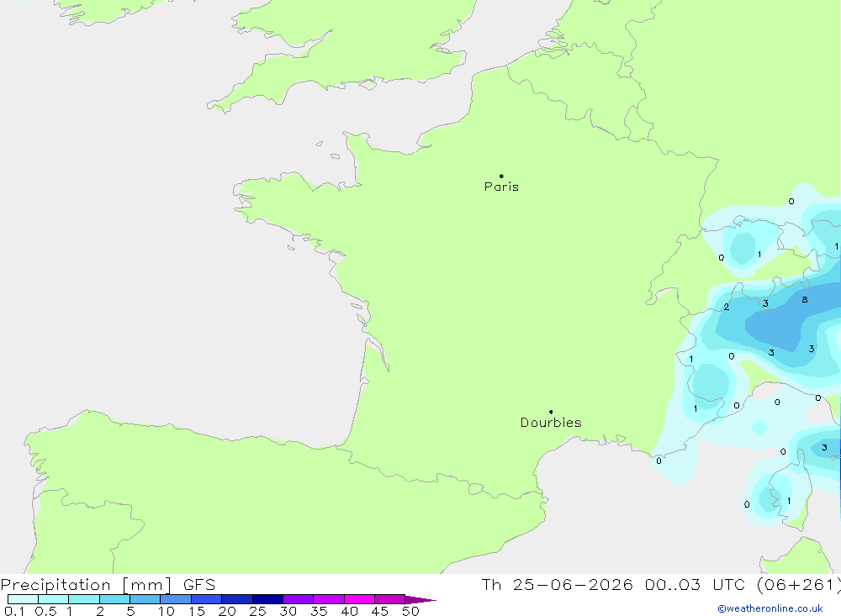Screen dimensions: 841x616
Task: Pick the 15–20 mm legend swatch
Action: tap(206, 599)
